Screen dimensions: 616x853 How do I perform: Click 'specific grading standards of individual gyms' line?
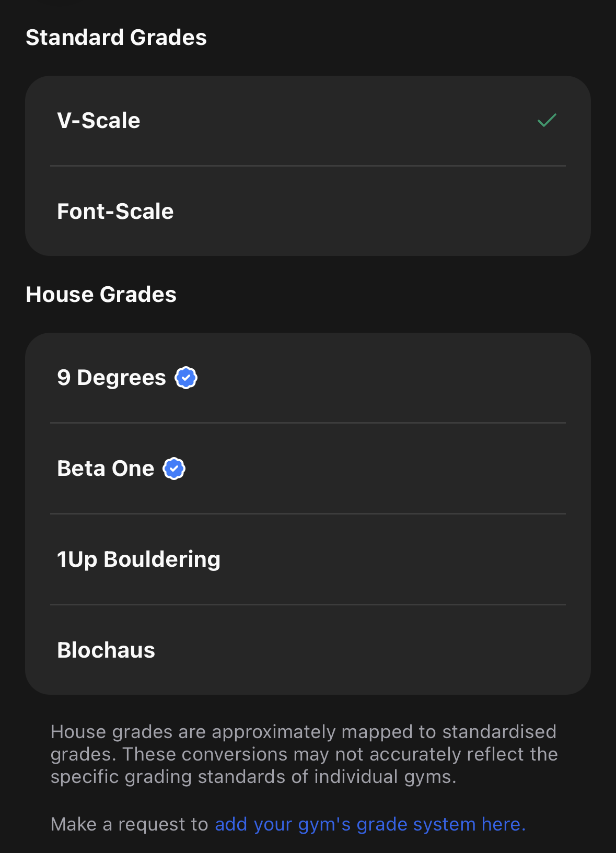tap(253, 777)
